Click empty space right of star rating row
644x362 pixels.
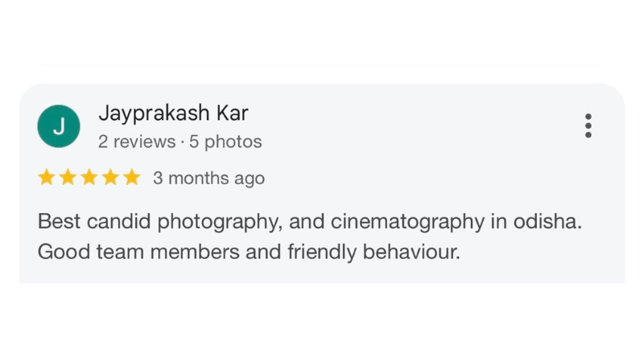coord(443,178)
